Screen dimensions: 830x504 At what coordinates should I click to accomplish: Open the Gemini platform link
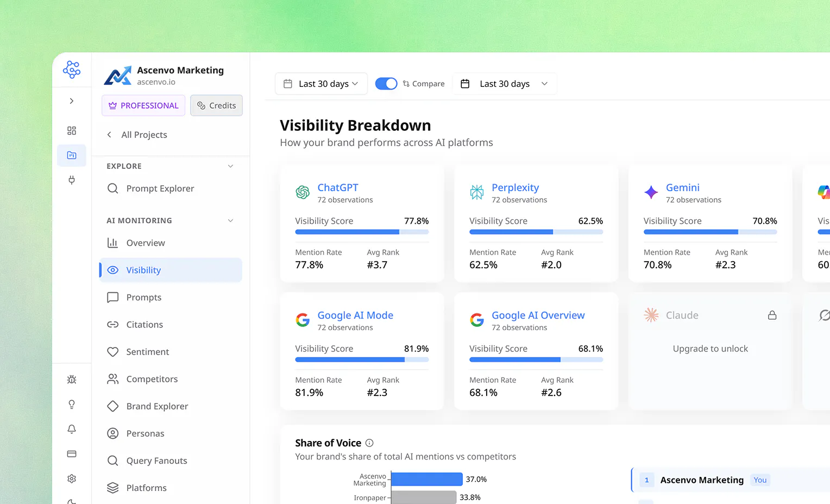coord(683,187)
